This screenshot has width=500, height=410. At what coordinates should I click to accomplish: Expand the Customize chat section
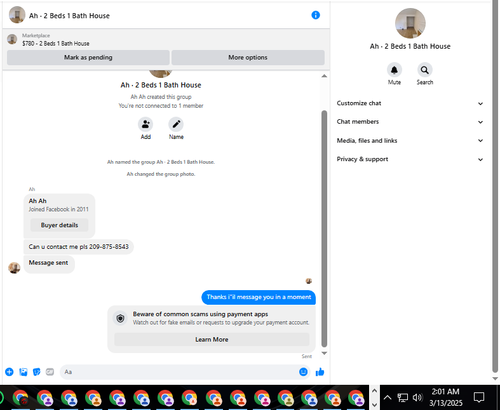[410, 103]
